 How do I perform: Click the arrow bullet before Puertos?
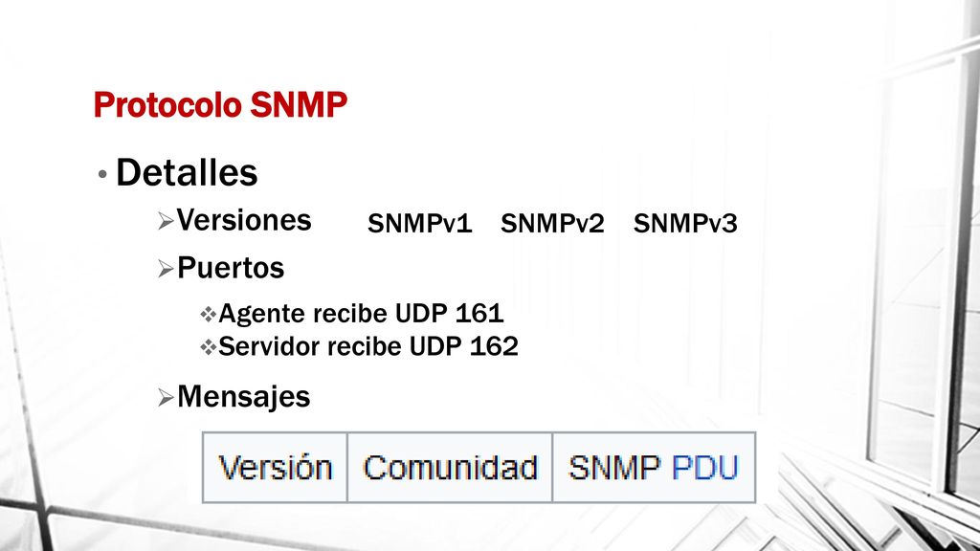click(166, 269)
